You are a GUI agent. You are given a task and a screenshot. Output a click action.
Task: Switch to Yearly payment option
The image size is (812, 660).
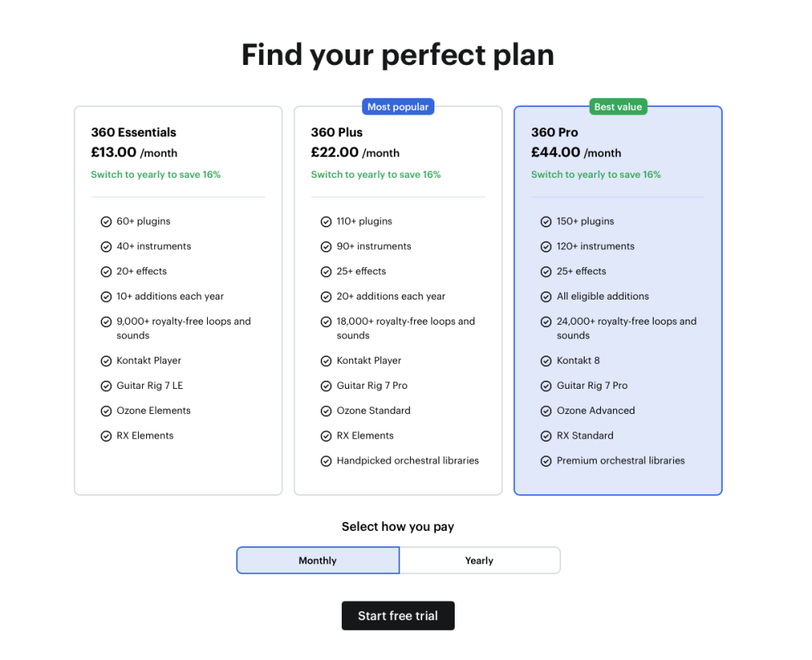[x=479, y=560]
